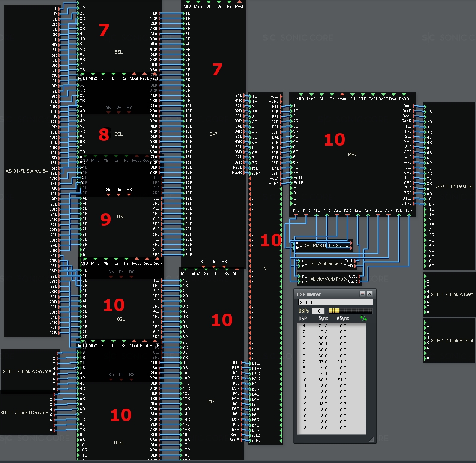Select the r3R return port under MB7
This screenshot has height=463, width=476.
409,215
